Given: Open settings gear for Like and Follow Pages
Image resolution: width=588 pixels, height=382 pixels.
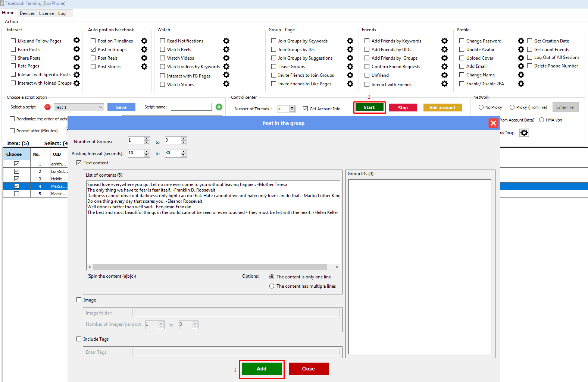Looking at the screenshot, I should pyautogui.click(x=76, y=40).
